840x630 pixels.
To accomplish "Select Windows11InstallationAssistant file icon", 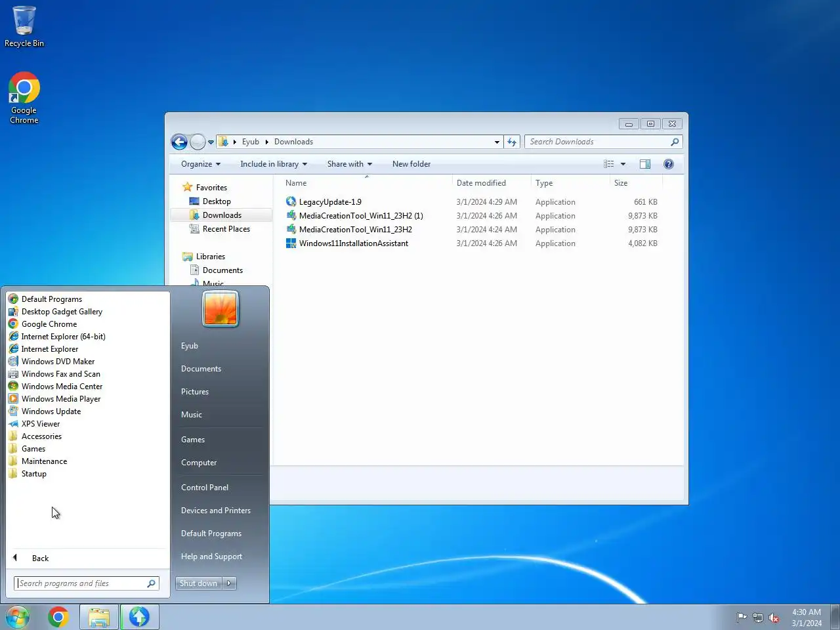I will click(x=291, y=243).
